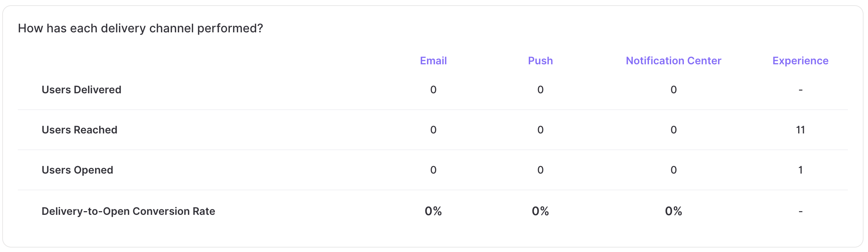This screenshot has width=868, height=252.
Task: Click the Experience conversion rate dash
Action: [x=800, y=211]
